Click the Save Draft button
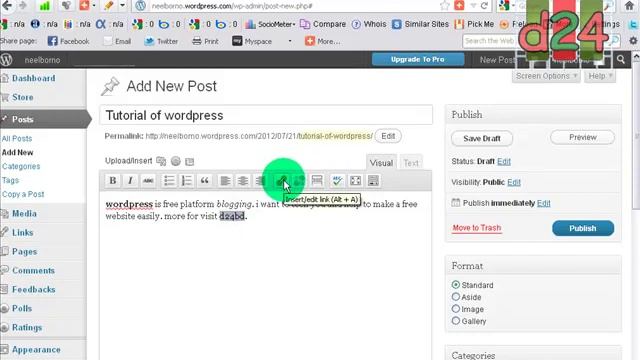The width and height of the screenshot is (640, 360). click(x=482, y=139)
